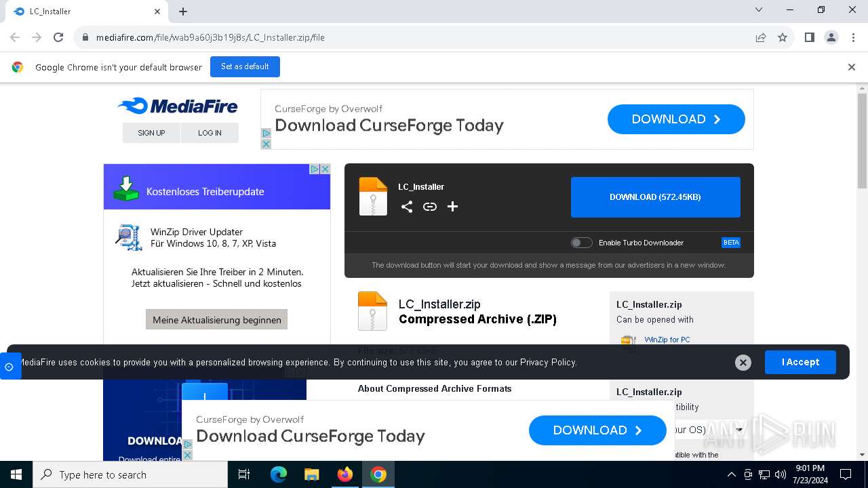Select the LC_Installer tab
The height and width of the screenshot is (488, 868).
tap(86, 12)
